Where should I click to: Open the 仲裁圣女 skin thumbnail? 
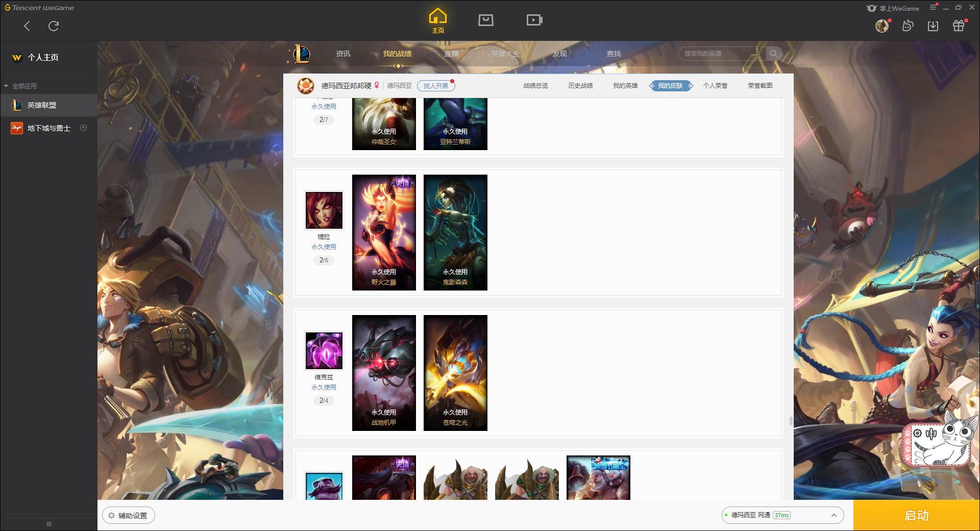click(x=384, y=124)
